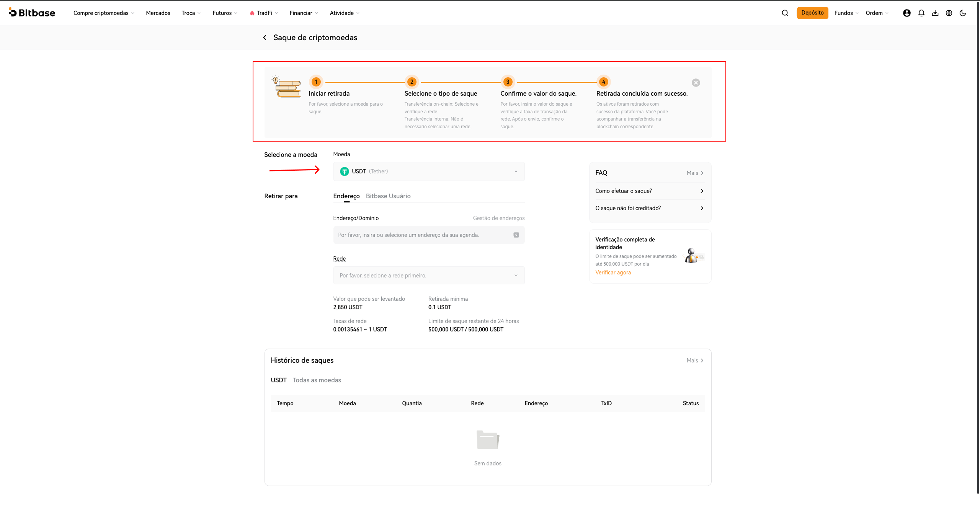
Task: Click the Tempo column header
Action: pos(285,403)
